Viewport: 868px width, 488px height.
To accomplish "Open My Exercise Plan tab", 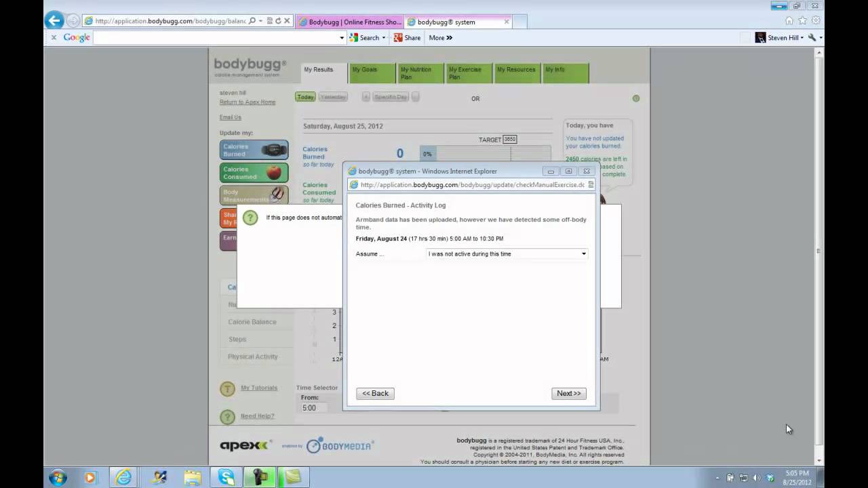I will click(469, 73).
